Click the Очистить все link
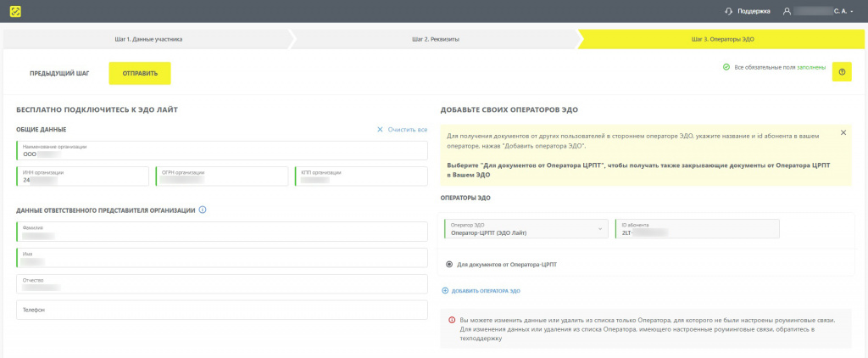Viewport: 868px width, 358px height. [408, 129]
